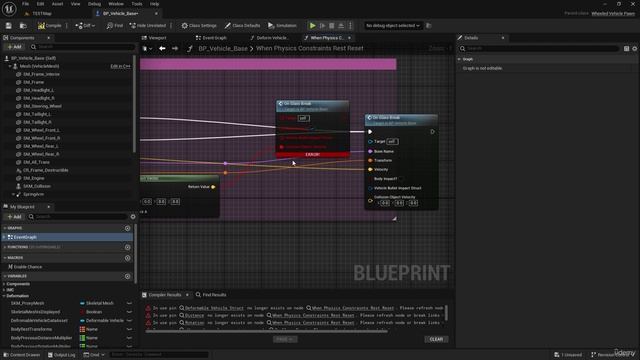Viewport: 640px width, 360px height.
Task: Click Edit in C++ link for Mesh
Action: tap(120, 66)
